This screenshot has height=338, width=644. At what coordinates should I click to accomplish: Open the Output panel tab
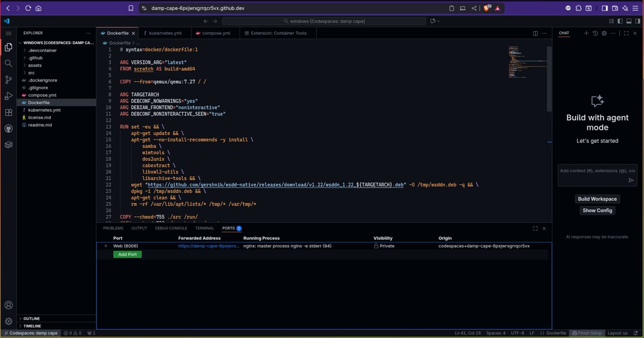(139, 228)
